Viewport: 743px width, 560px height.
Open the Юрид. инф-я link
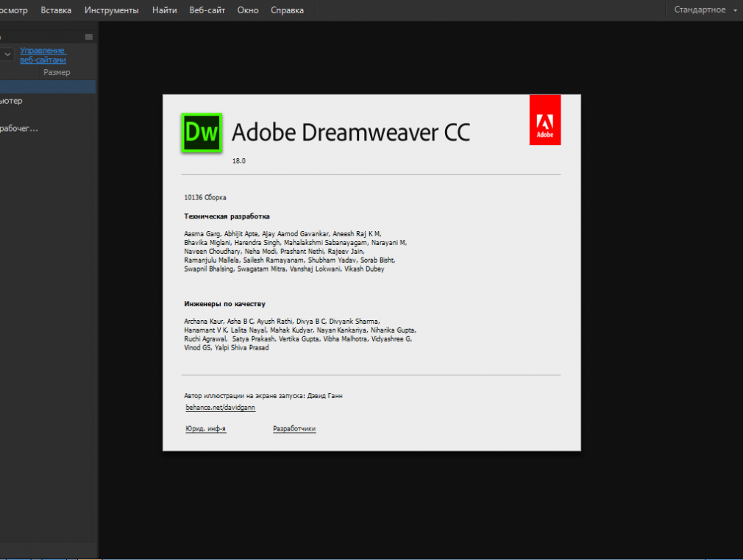[x=206, y=429]
